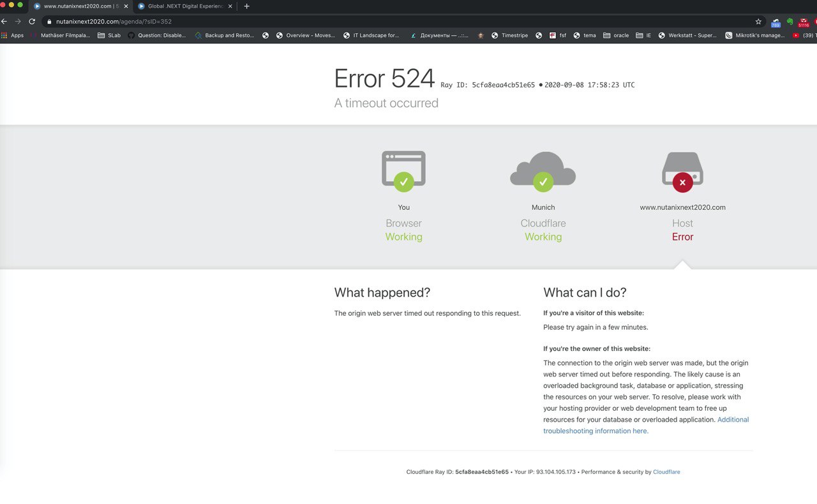The height and width of the screenshot is (504, 817).
Task: Open the Timestripe bookmark
Action: click(x=509, y=35)
